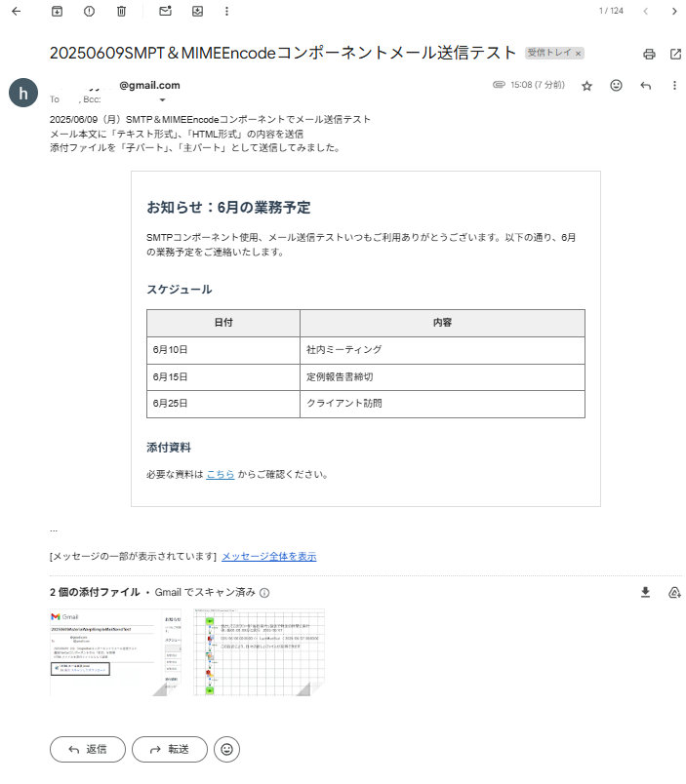
Task: Click the 6月25日 table cell
Action: click(223, 404)
